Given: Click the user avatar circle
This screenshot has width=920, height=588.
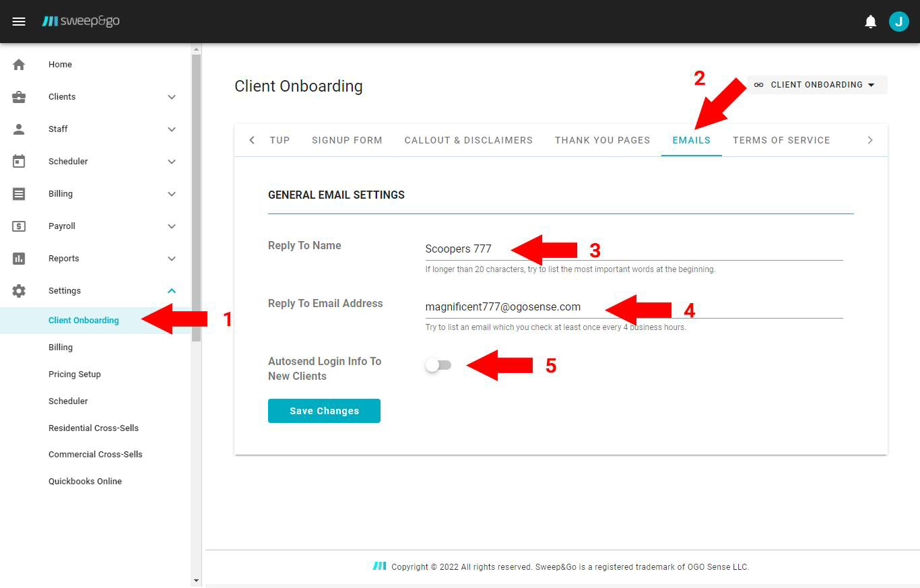Looking at the screenshot, I should pyautogui.click(x=899, y=21).
